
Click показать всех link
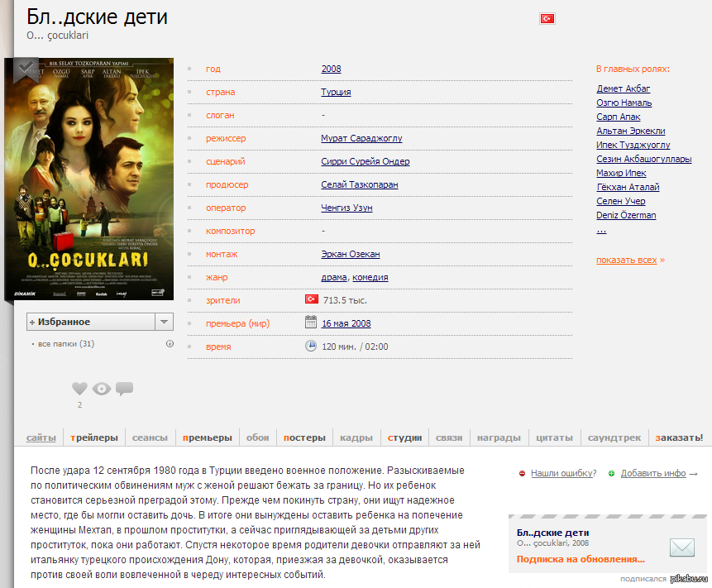point(627,261)
